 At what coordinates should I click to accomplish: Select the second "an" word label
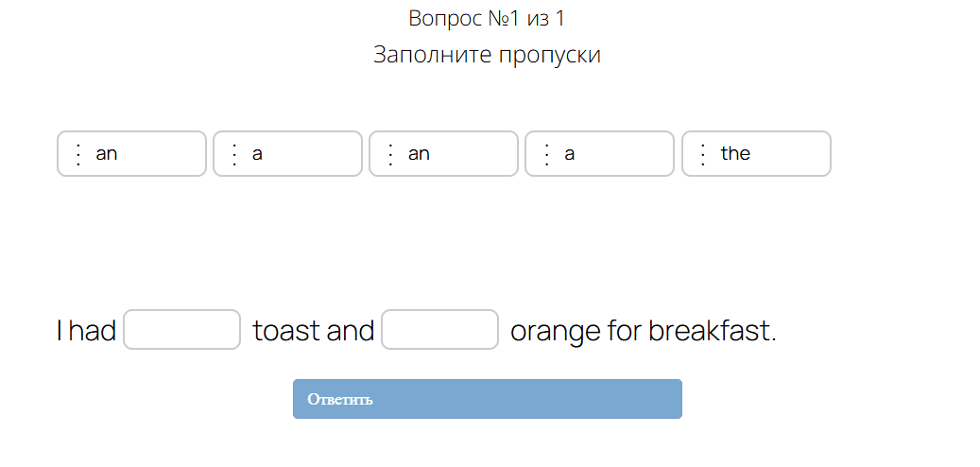click(x=419, y=153)
